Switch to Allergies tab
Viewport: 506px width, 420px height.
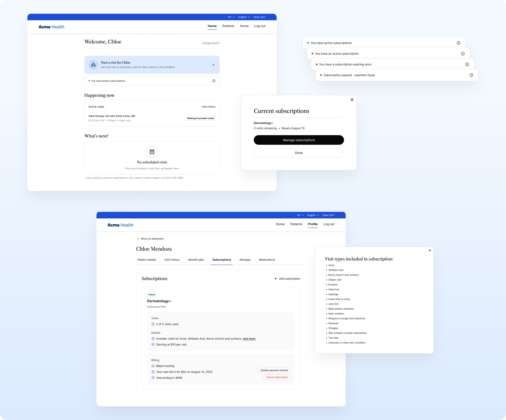click(245, 260)
